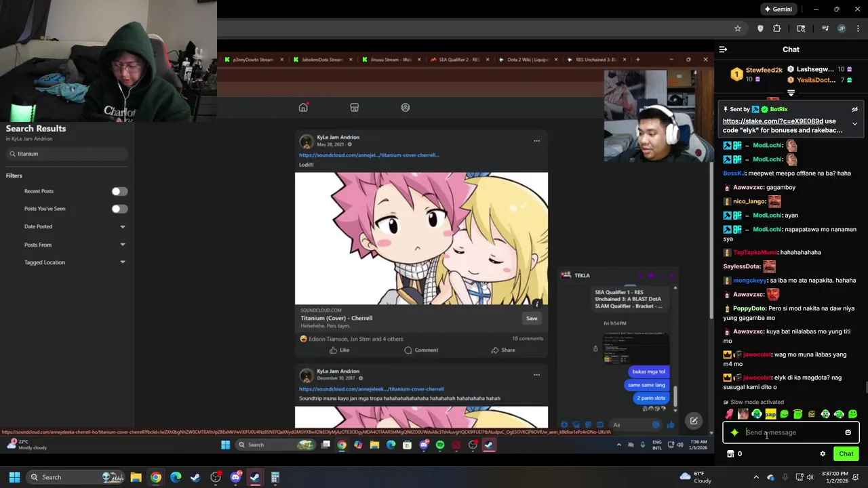868x488 pixels.
Task: Expand the Date Posted filter dropdown
Action: pyautogui.click(x=123, y=226)
